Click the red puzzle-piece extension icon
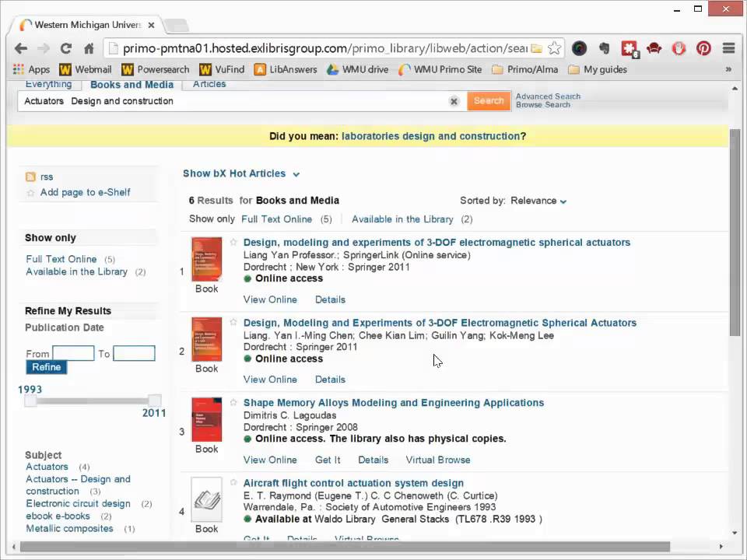Screen dimensions: 747x560 [x=630, y=48]
